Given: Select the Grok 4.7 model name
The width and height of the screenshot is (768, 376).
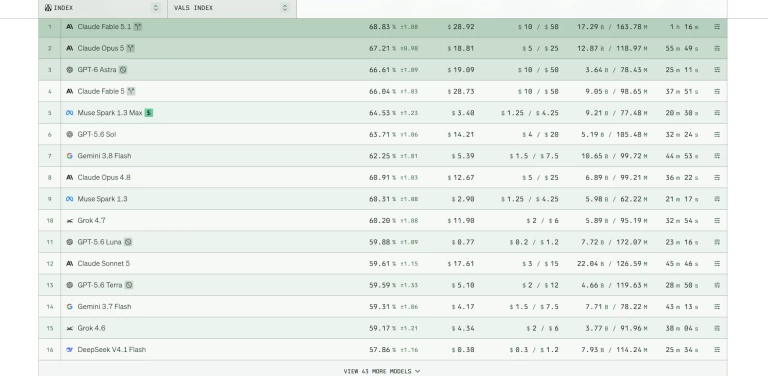Looking at the screenshot, I should coord(92,221).
